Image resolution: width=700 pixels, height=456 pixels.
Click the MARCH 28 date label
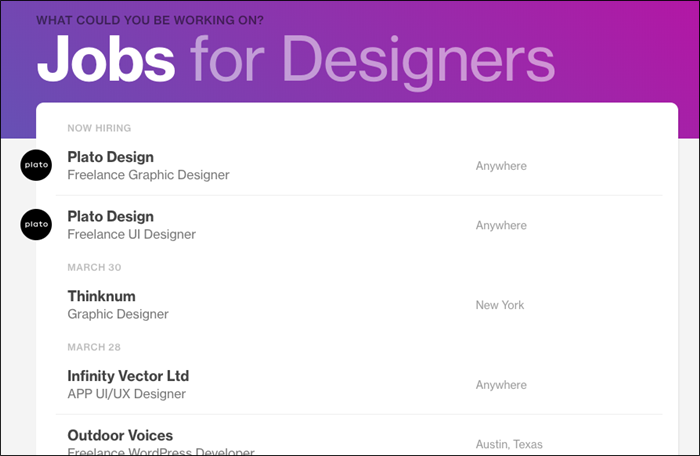pyautogui.click(x=94, y=347)
